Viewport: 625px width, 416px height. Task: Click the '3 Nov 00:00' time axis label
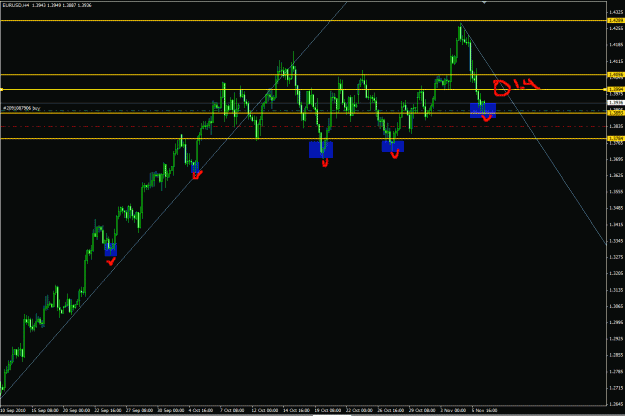pos(453,410)
